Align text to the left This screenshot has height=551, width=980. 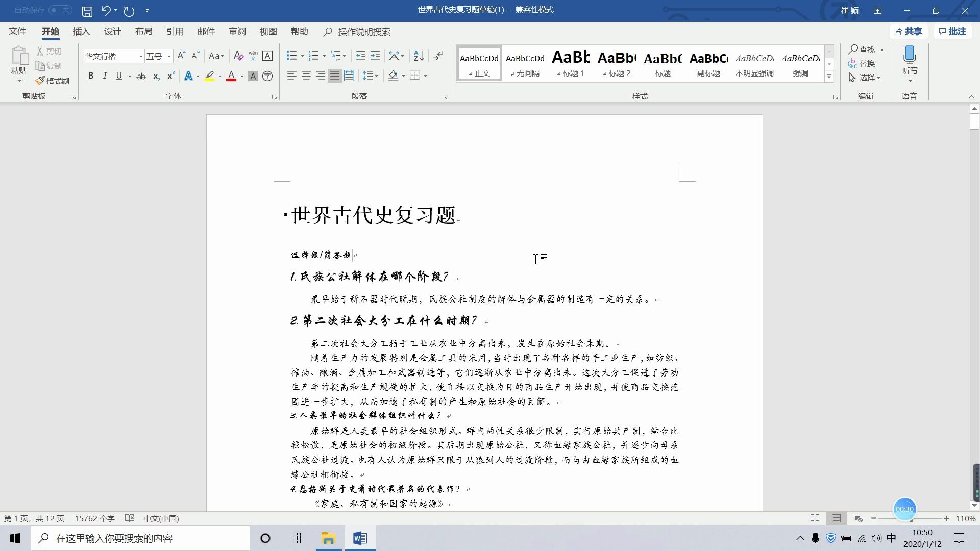(291, 76)
